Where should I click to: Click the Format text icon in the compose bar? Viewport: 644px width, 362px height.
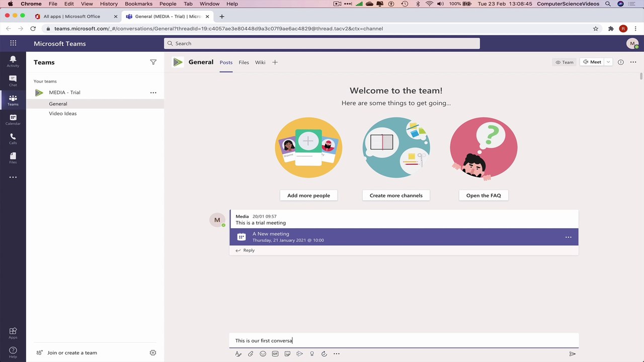coord(238,354)
